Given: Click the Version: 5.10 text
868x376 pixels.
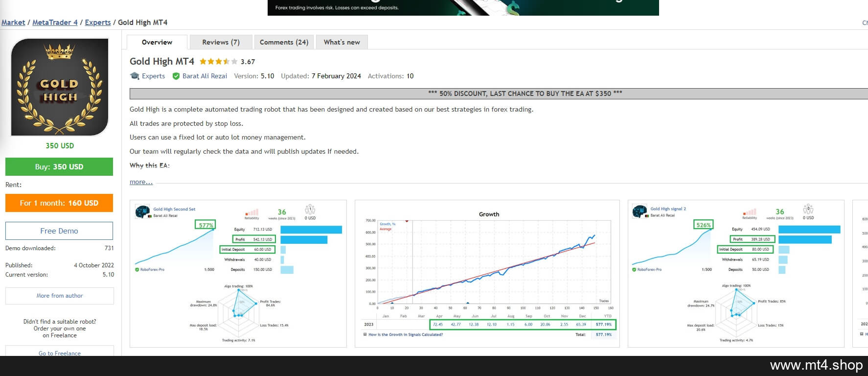Looking at the screenshot, I should [x=254, y=76].
